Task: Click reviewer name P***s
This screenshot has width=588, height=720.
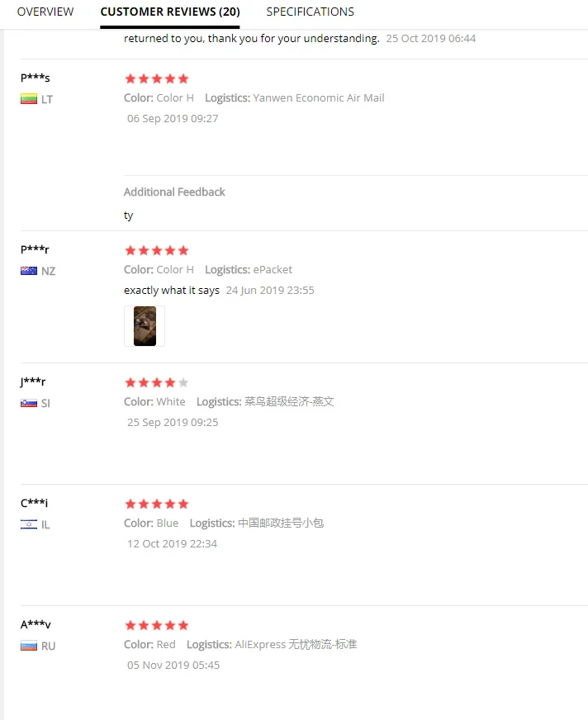Action: 36,78
